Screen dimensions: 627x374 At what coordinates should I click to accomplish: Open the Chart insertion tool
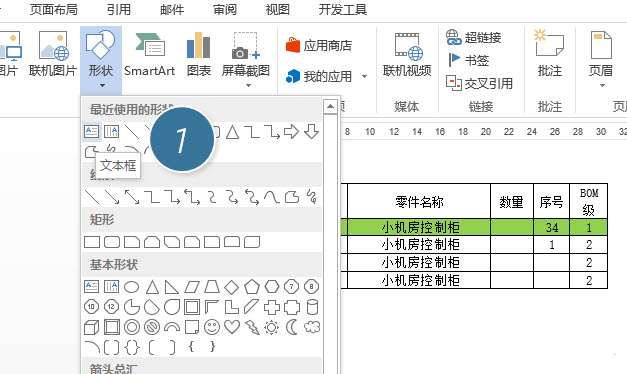199,55
